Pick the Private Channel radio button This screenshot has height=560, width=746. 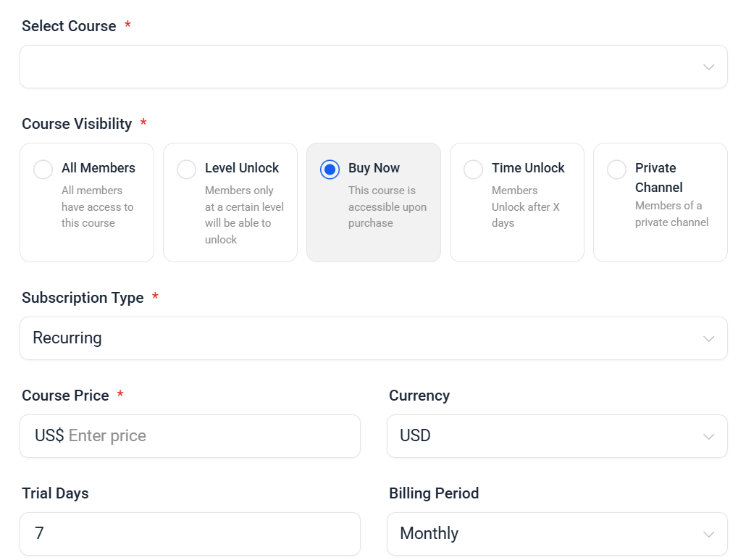click(x=616, y=169)
